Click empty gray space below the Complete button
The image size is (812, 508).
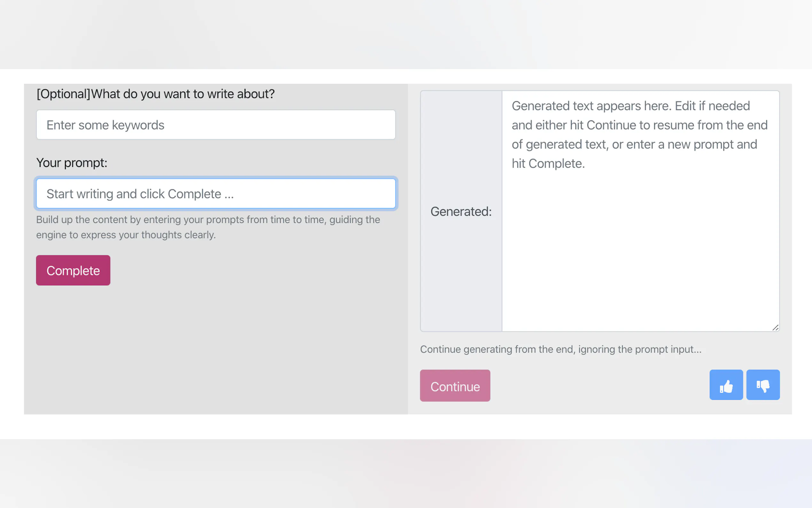tap(215, 349)
